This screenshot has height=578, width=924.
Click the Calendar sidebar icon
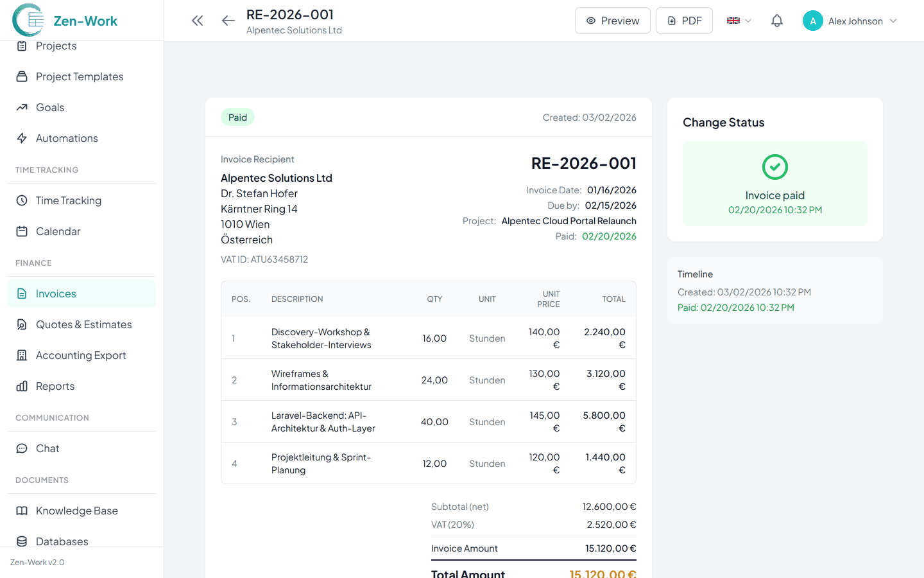pos(22,231)
